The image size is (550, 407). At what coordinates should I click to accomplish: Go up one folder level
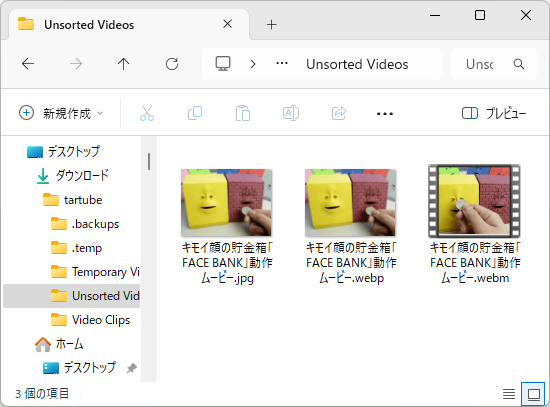click(123, 64)
